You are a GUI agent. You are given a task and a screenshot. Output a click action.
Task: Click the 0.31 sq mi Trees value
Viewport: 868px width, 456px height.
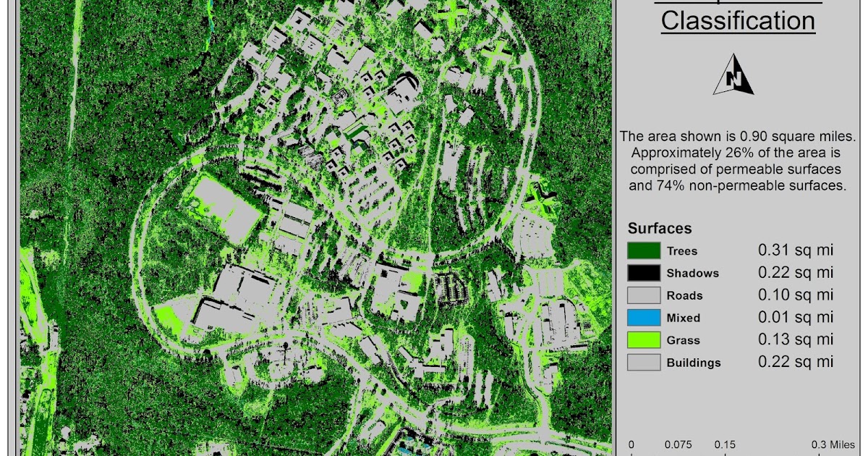point(796,250)
